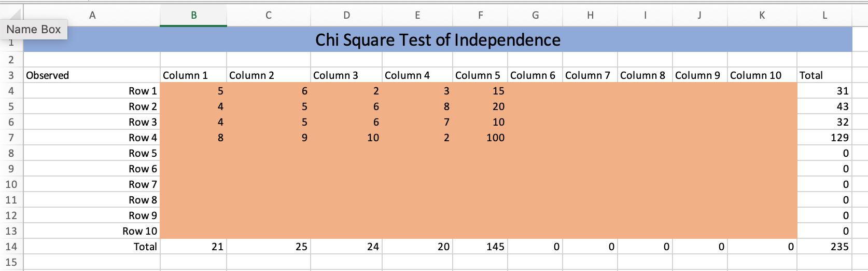Click the Column 3 header label cell
868x271 pixels.
pyautogui.click(x=346, y=75)
